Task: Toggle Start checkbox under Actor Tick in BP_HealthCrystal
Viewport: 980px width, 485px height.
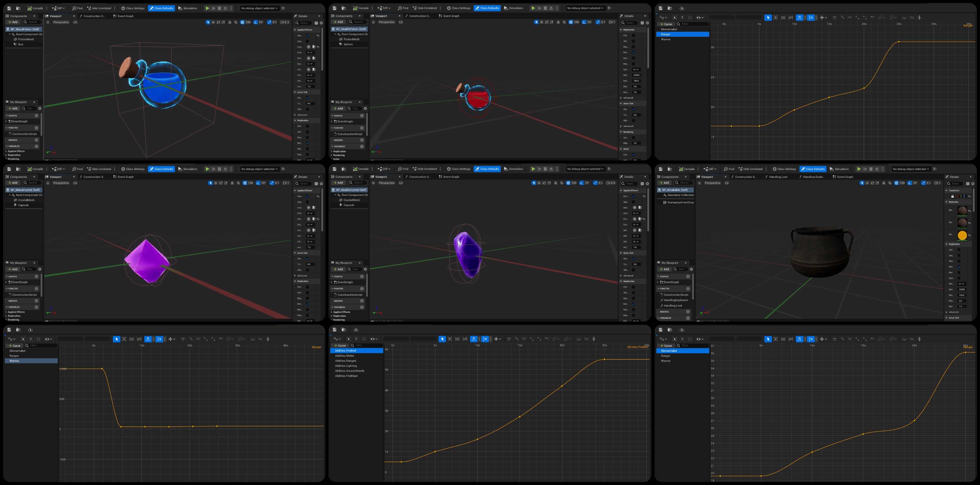Action: coord(634,259)
